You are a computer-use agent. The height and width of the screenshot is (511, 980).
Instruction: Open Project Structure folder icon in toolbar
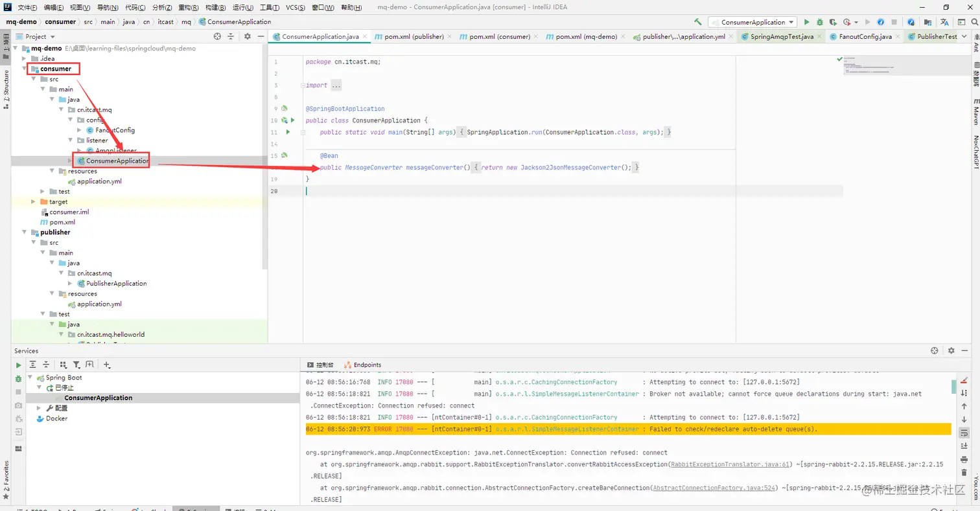point(929,22)
